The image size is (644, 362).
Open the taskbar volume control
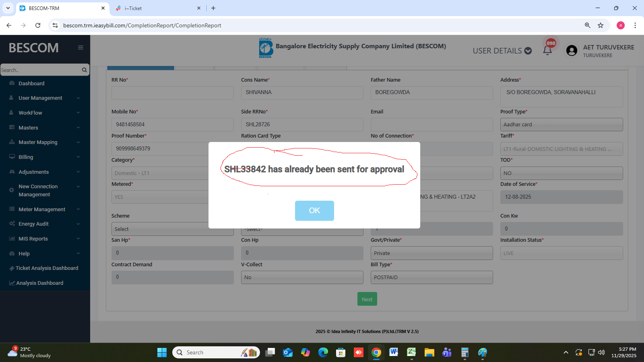[601, 352]
